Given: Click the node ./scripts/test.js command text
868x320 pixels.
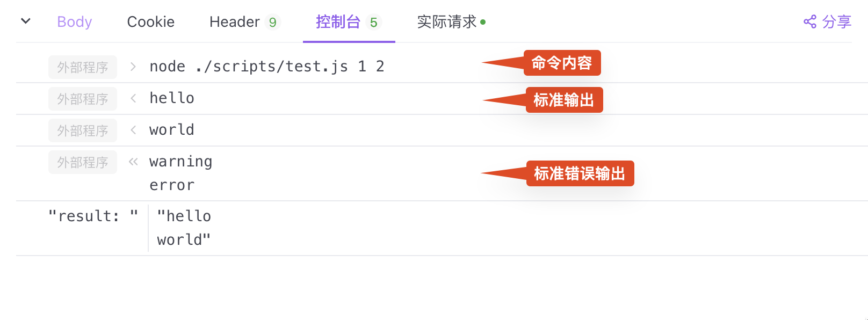Looking at the screenshot, I should click(266, 67).
